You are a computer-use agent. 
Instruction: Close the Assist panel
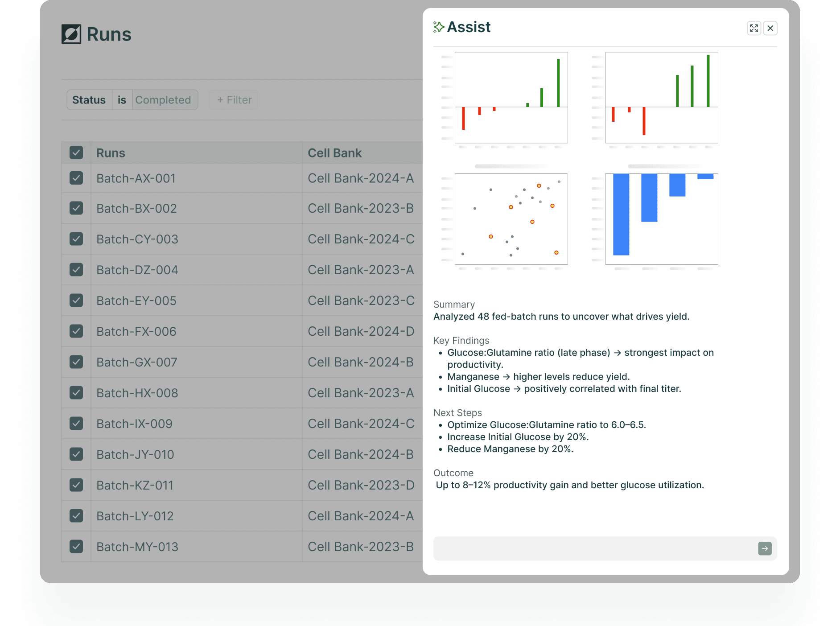(770, 28)
